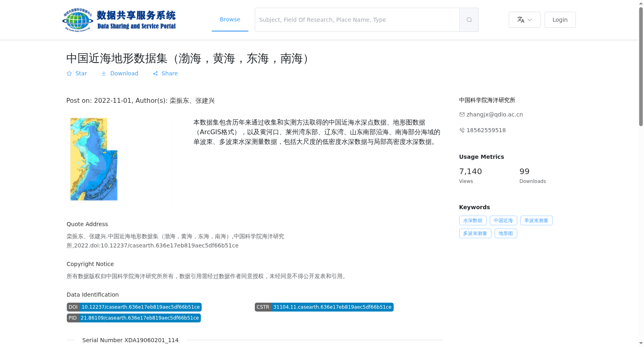
Task: Click the phone icon beside 18562559518
Action: [462, 130]
